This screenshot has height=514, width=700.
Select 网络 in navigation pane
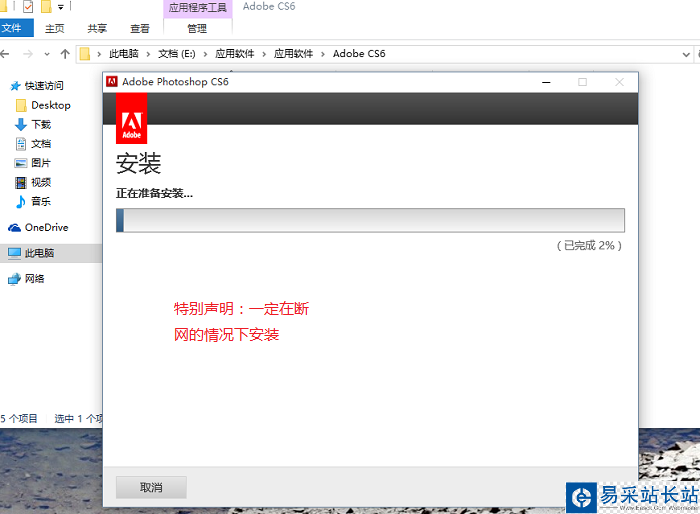[x=34, y=279]
